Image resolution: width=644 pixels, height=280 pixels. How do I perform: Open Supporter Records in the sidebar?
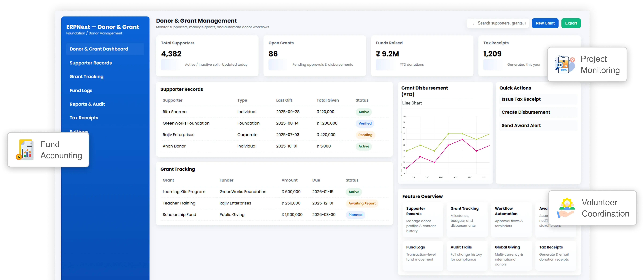[91, 63]
